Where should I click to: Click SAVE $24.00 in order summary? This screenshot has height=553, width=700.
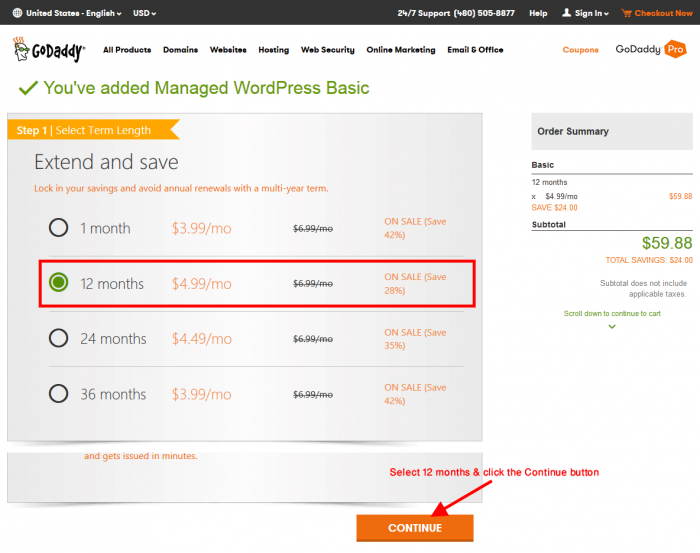pyautogui.click(x=554, y=208)
